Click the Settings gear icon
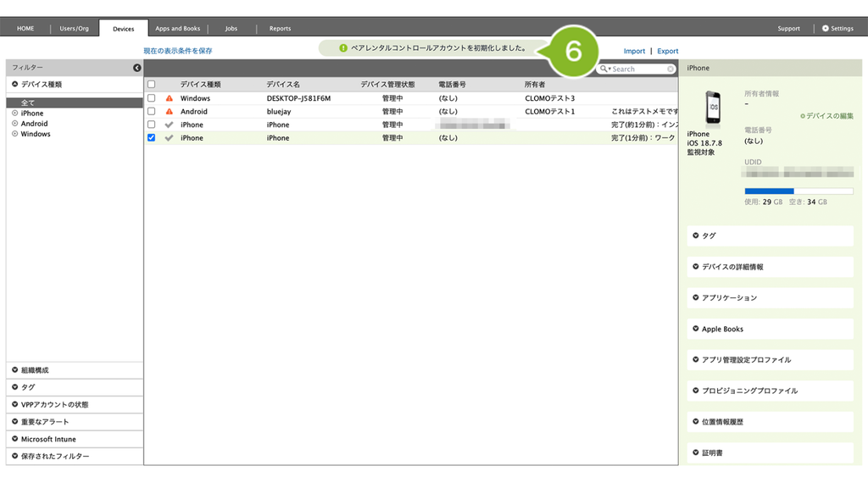868x488 pixels. [x=826, y=28]
